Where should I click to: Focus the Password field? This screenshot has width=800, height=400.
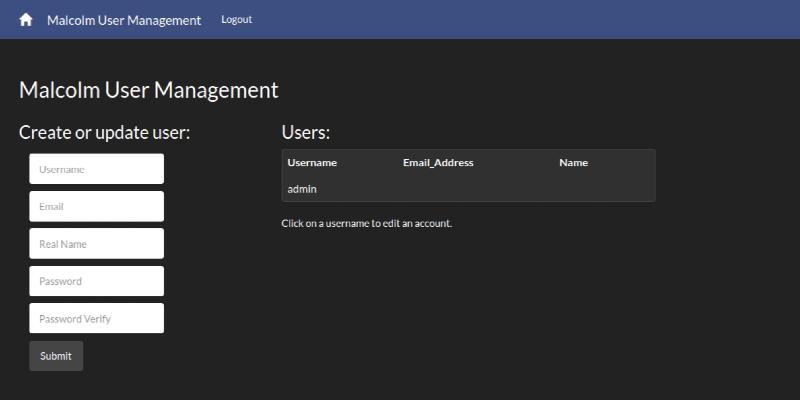point(96,281)
